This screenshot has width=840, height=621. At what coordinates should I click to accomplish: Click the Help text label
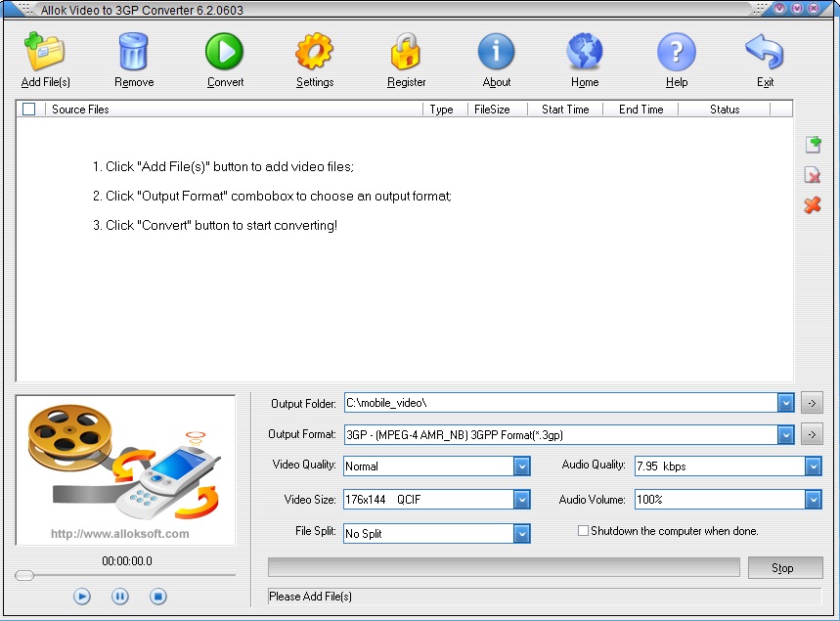click(677, 82)
